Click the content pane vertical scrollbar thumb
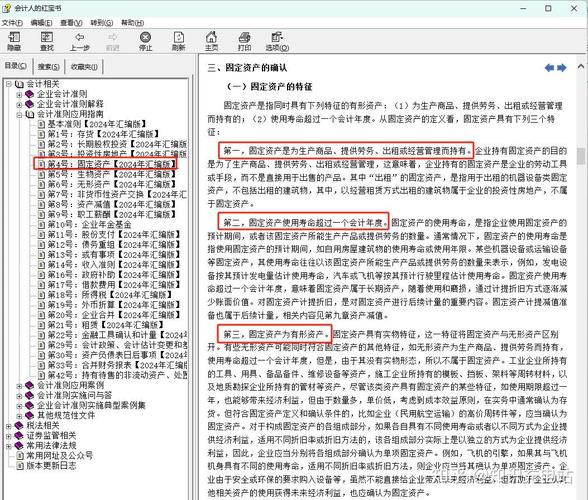The height and width of the screenshot is (500, 588). coord(581,156)
